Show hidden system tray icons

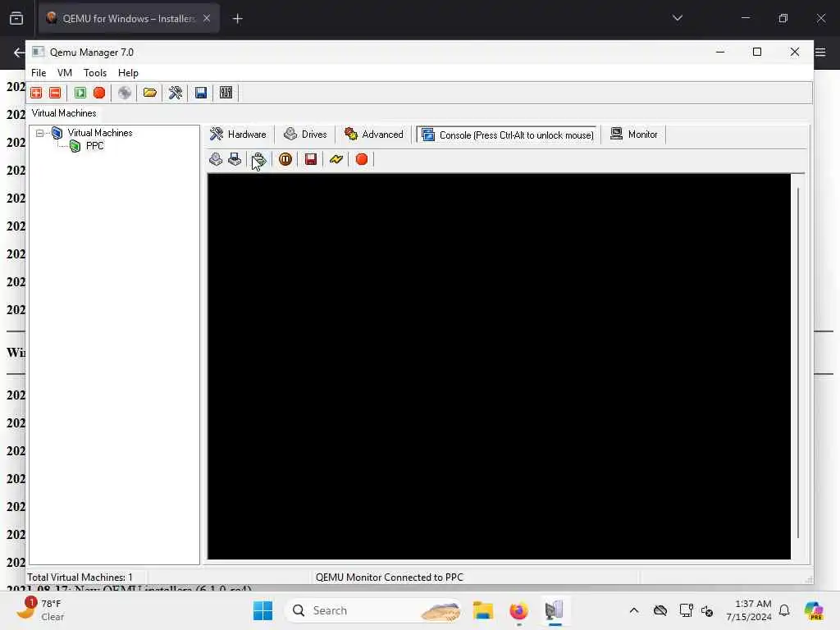point(634,610)
